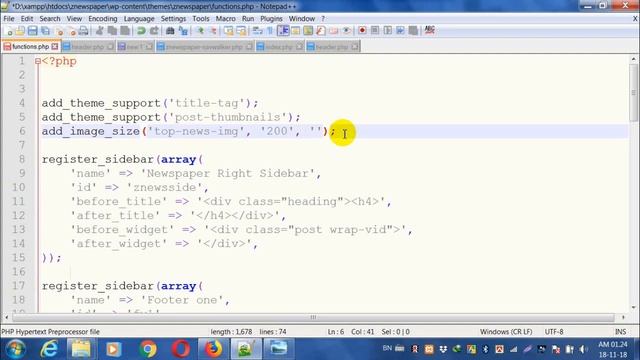640x360 pixels.
Task: Toggle the indent guide toolbar button
Action: pos(283,31)
